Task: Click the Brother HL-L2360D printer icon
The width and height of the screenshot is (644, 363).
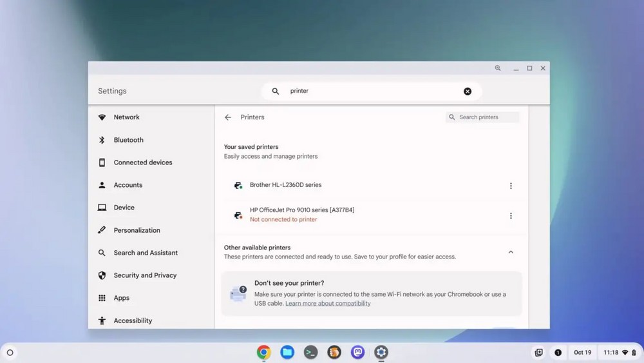Action: click(238, 185)
